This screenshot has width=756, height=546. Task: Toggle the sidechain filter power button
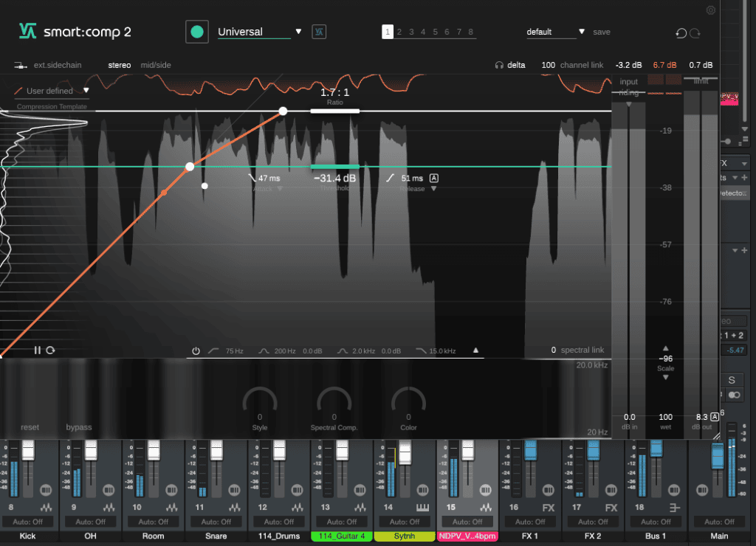pyautogui.click(x=196, y=351)
